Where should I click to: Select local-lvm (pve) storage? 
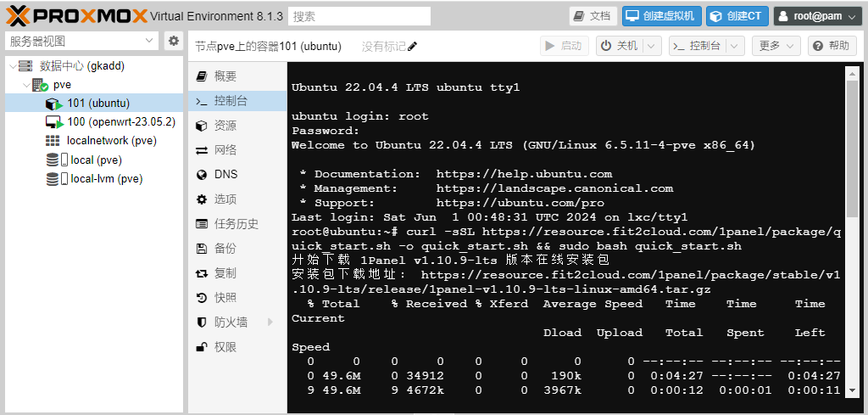(94, 178)
